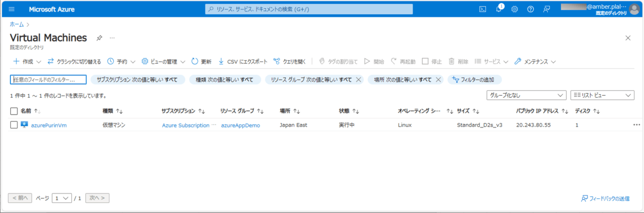
Task: Open クエリを開く
Action: (290, 62)
